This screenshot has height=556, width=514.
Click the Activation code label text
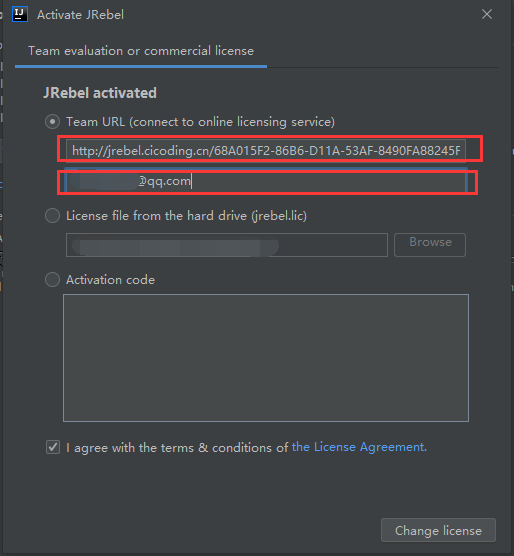point(110,280)
